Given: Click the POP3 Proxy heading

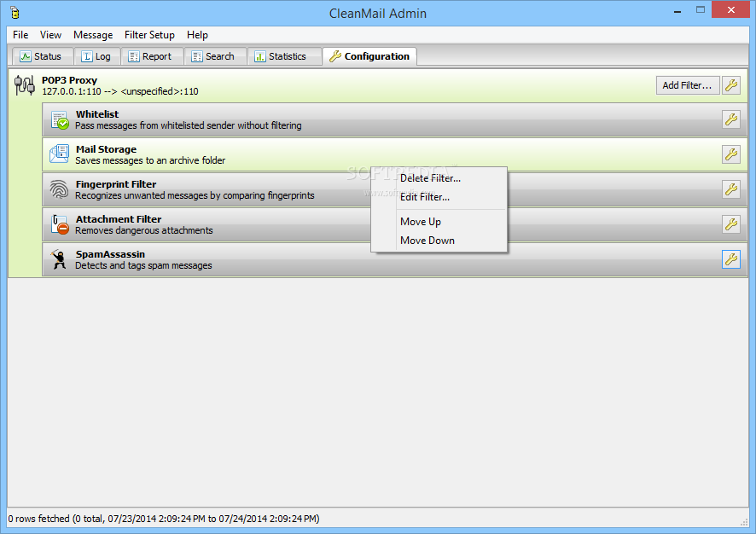Looking at the screenshot, I should (x=69, y=80).
